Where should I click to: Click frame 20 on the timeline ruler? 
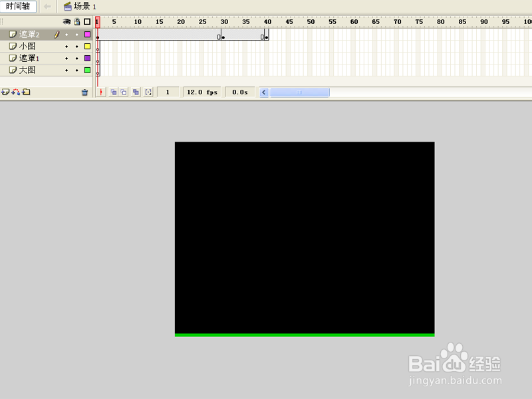pyautogui.click(x=181, y=22)
